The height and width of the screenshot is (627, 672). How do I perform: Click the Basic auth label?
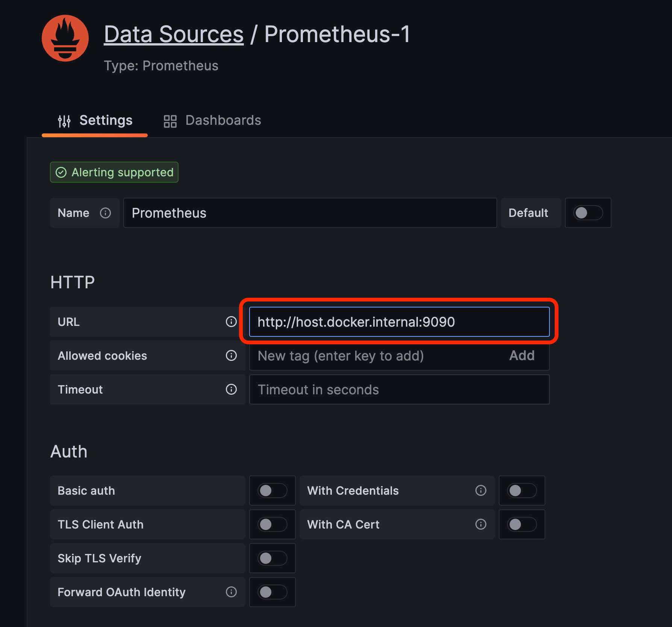(86, 491)
